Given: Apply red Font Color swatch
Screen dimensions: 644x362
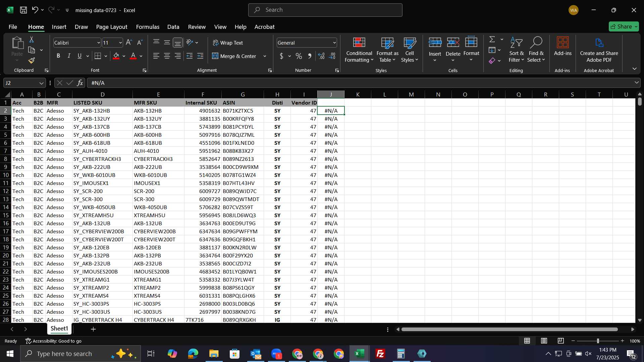Looking at the screenshot, I should [x=133, y=56].
